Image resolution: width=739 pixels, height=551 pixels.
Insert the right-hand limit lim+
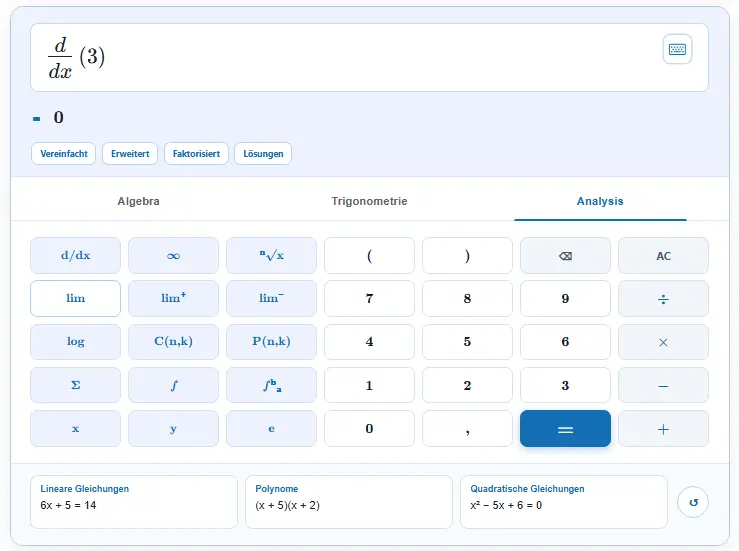[x=173, y=298]
